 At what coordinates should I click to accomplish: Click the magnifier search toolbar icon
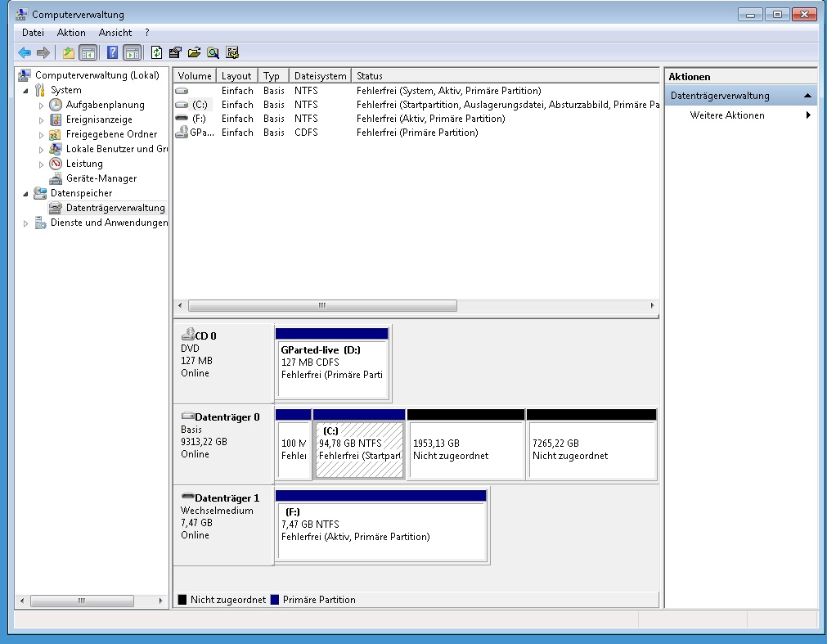213,52
